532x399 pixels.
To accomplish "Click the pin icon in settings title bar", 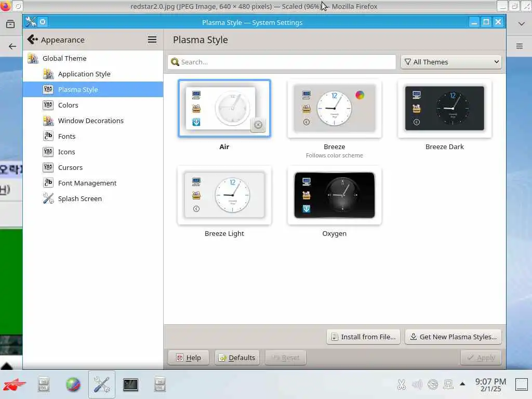I will click(x=43, y=22).
